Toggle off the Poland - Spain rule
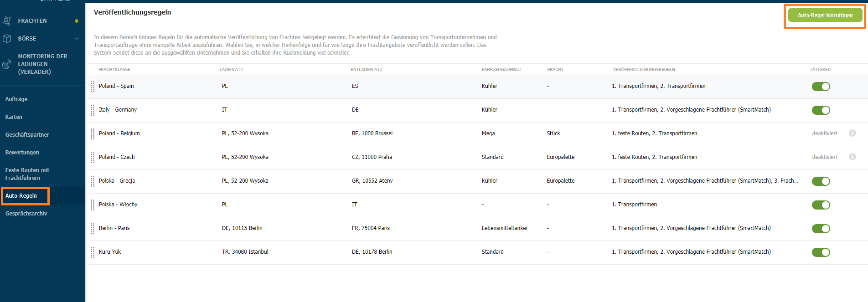868x302 pixels. 821,87
